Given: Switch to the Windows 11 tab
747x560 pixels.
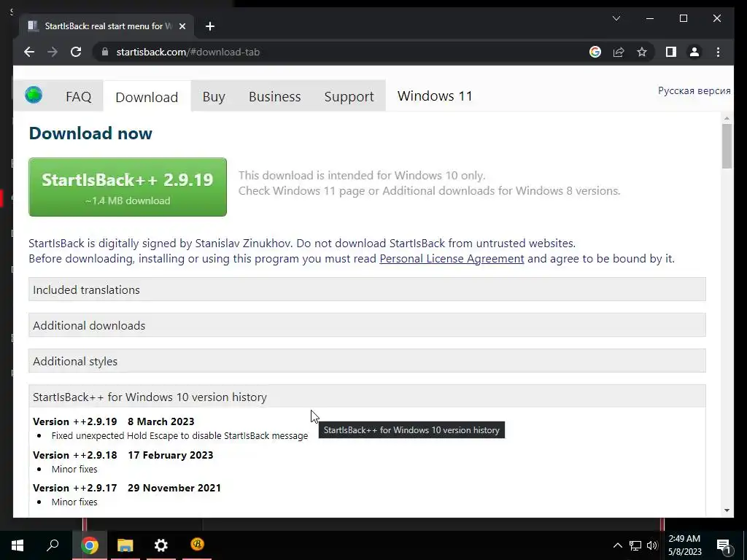Looking at the screenshot, I should [435, 96].
